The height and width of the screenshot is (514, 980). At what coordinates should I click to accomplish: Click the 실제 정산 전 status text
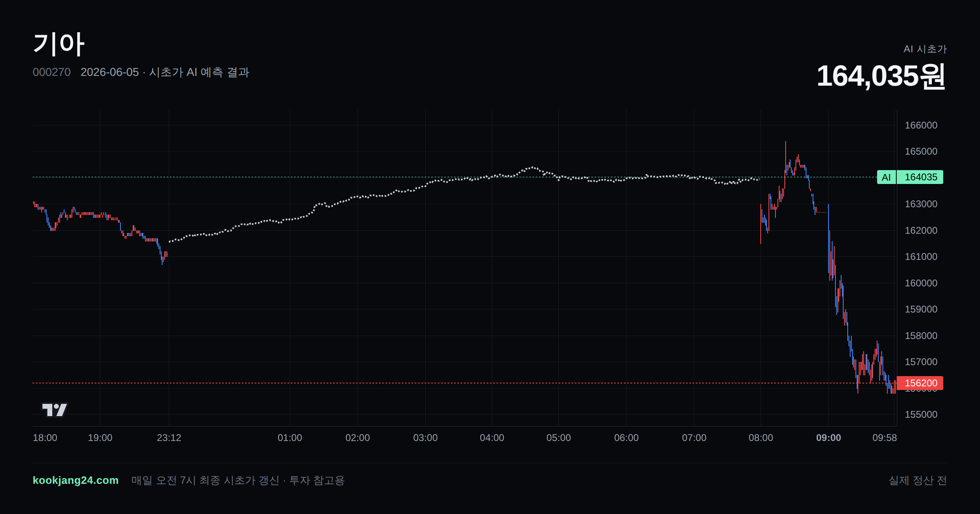point(918,481)
